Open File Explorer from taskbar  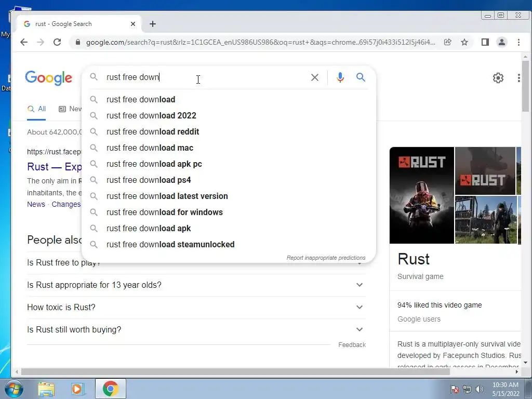[x=46, y=389]
